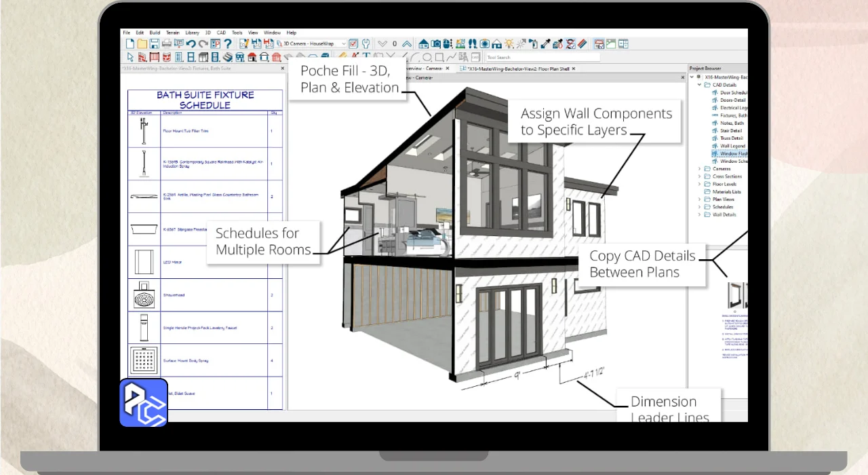Viewport: 868px width, 475px height.
Task: Click the Rainbow Tools icon
Action: 583,43
